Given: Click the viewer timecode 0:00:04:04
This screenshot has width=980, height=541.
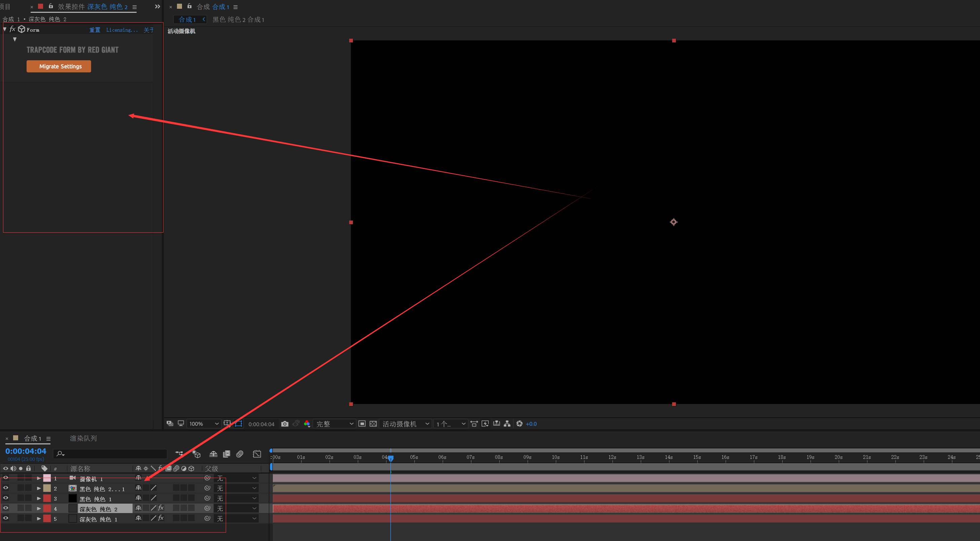Looking at the screenshot, I should 261,424.
